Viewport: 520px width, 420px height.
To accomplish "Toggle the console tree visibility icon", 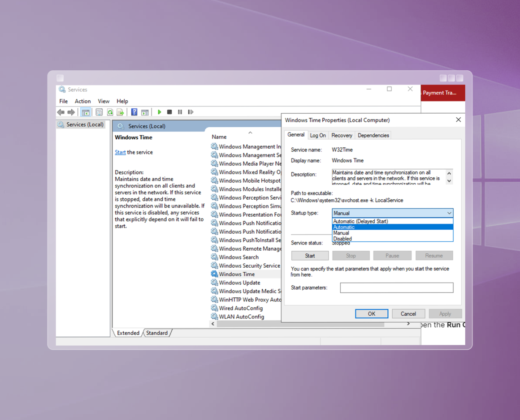I will 85,112.
